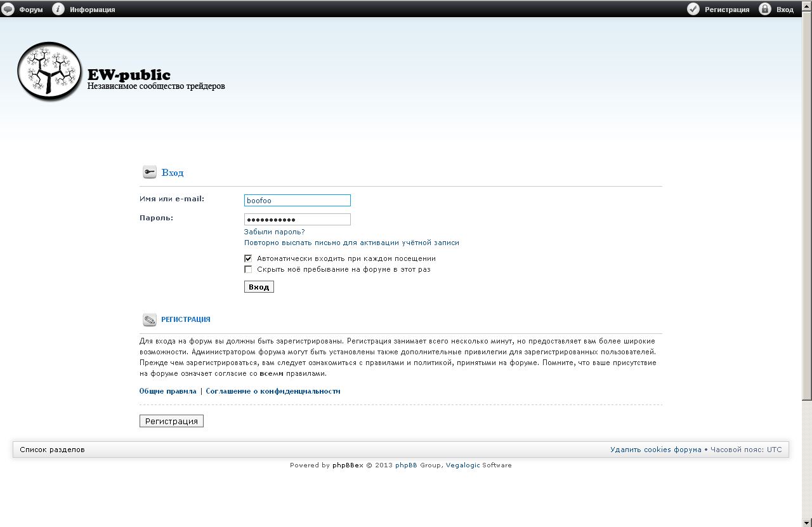Click the pencil icon beside РЕГИСТРАЦИЯ heading
This screenshot has width=812, height=527.
click(x=150, y=320)
